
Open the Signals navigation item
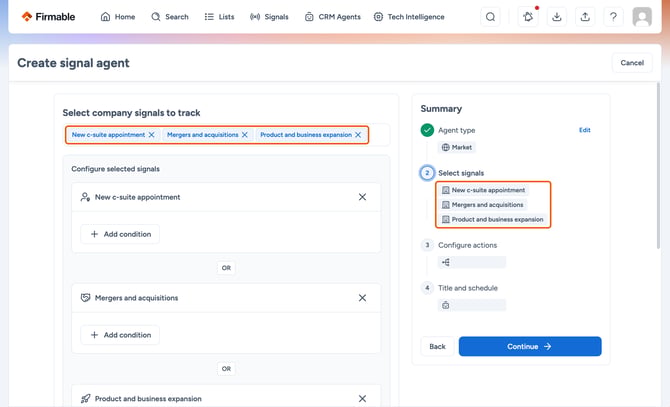[x=269, y=17]
